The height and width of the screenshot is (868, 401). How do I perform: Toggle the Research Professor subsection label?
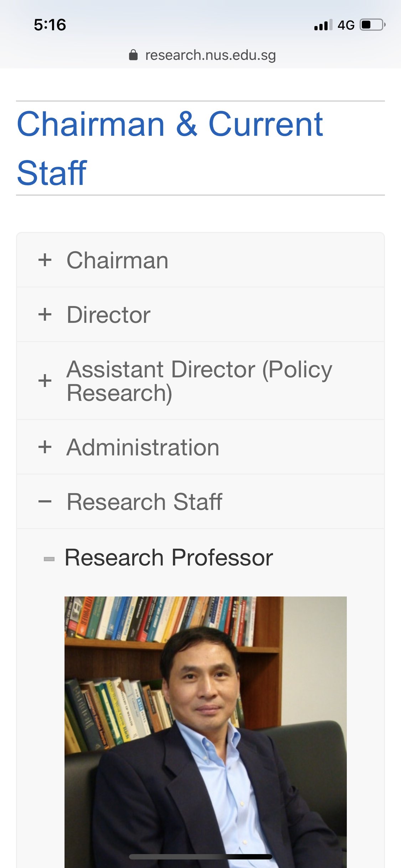click(x=169, y=558)
